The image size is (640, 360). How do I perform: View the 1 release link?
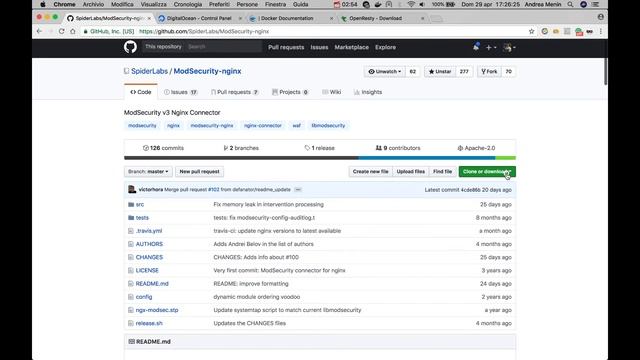[x=319, y=148]
